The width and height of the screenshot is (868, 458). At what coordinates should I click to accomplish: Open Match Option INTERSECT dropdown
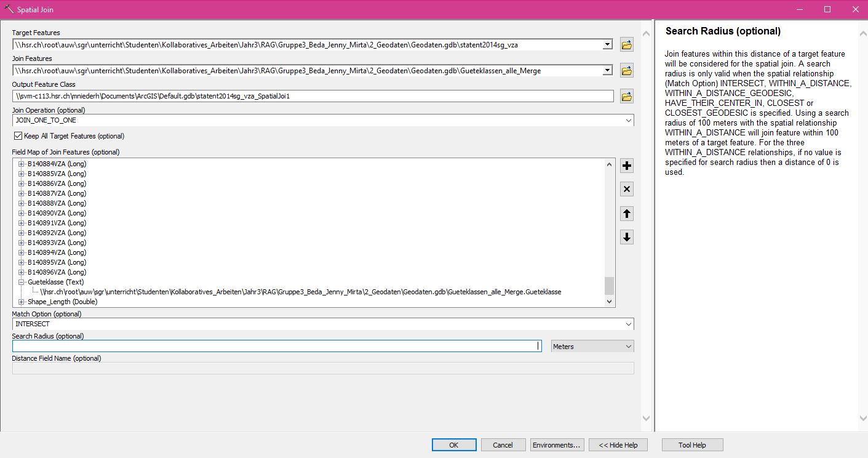[628, 324]
